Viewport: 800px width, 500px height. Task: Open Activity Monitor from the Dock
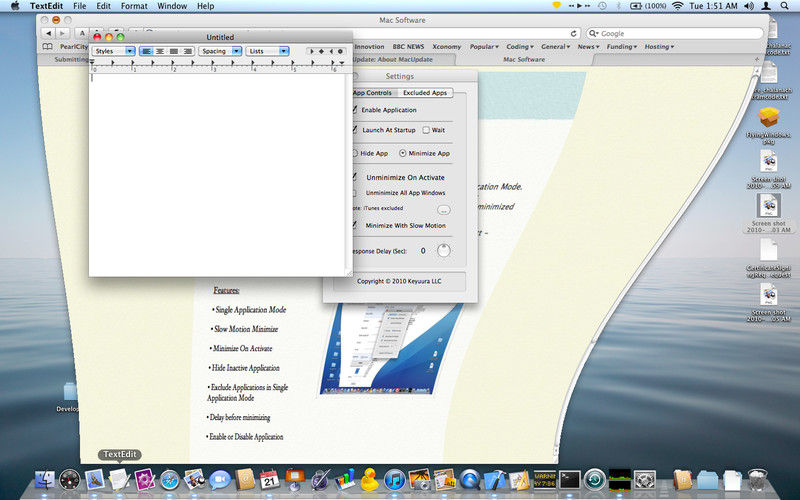(x=619, y=480)
